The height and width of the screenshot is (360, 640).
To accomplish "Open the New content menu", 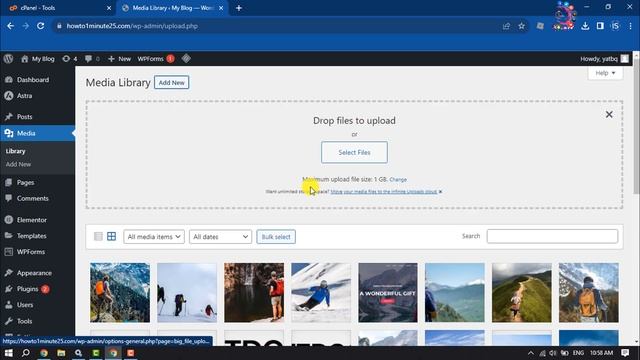I will [119, 59].
